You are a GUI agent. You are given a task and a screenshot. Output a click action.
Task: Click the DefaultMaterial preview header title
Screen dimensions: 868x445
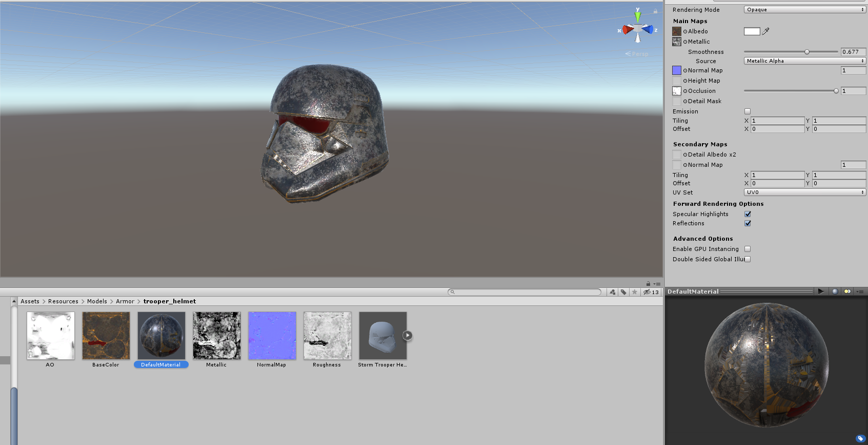693,292
